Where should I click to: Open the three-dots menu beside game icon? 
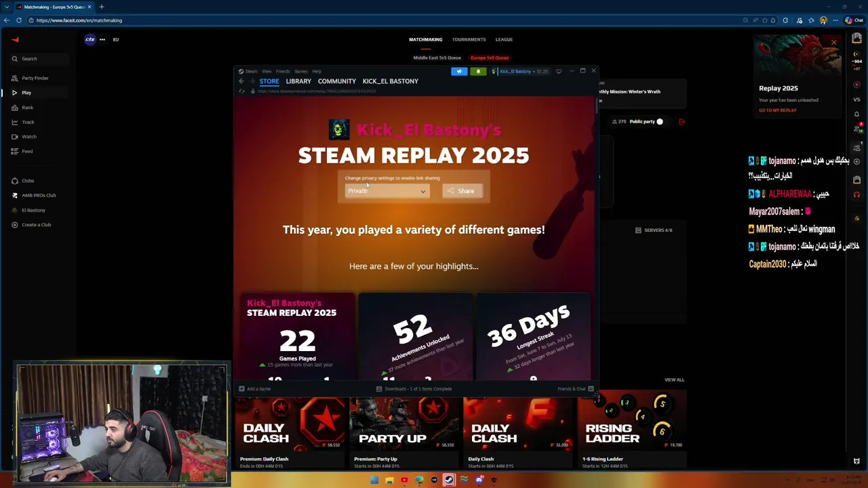click(102, 39)
